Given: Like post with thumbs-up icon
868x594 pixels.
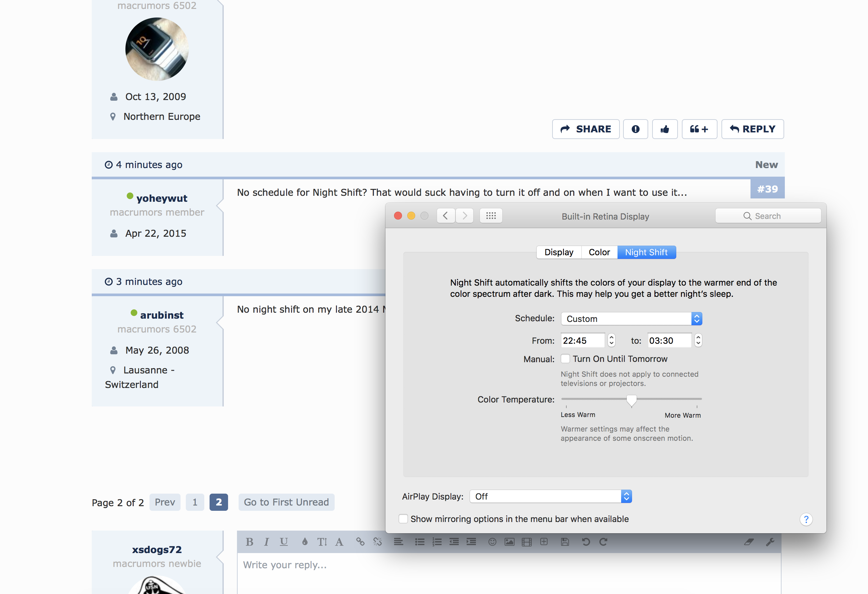Looking at the screenshot, I should click(x=665, y=129).
